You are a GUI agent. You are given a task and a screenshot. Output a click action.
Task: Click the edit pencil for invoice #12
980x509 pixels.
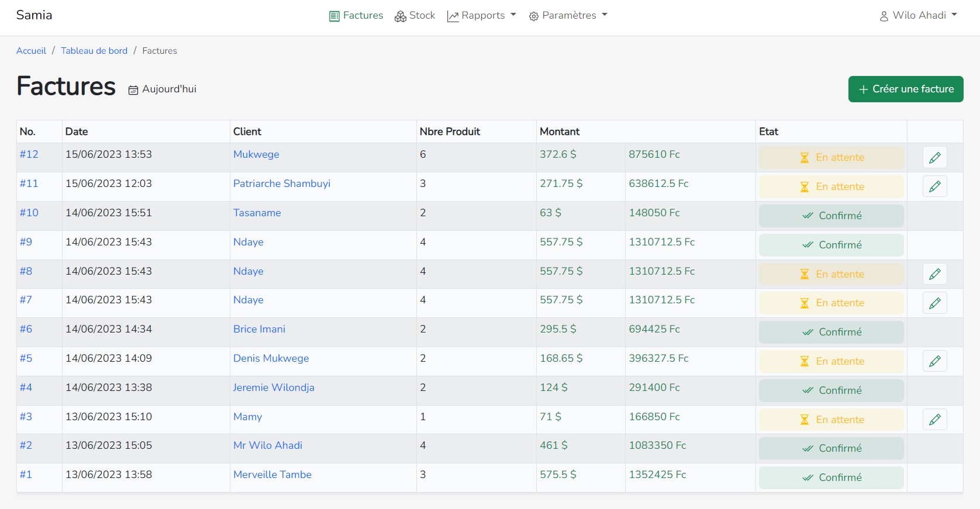coord(934,157)
